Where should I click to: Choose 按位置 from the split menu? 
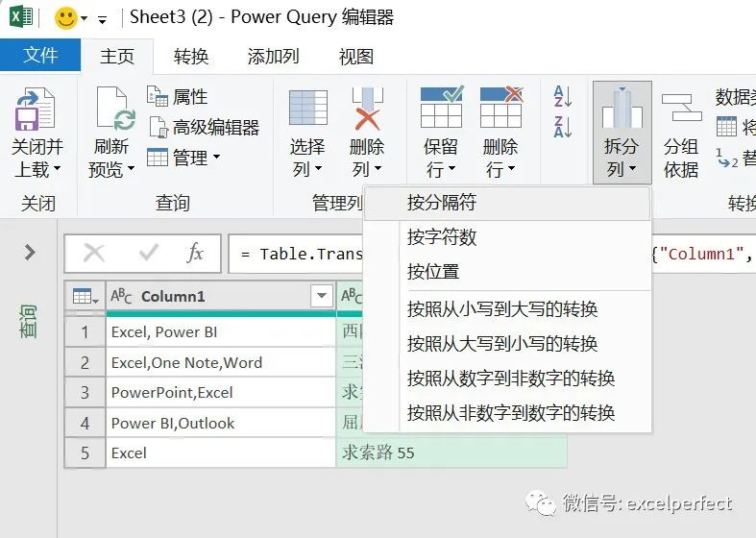point(507,272)
